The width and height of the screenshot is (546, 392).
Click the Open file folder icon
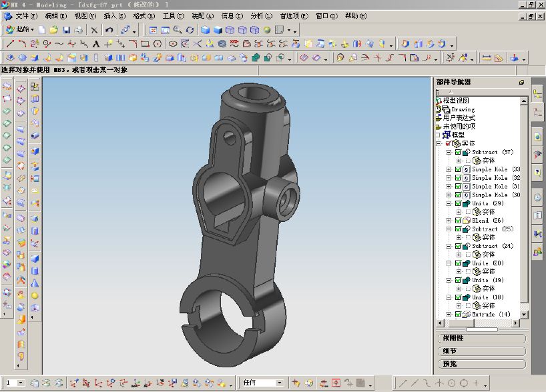[53, 30]
